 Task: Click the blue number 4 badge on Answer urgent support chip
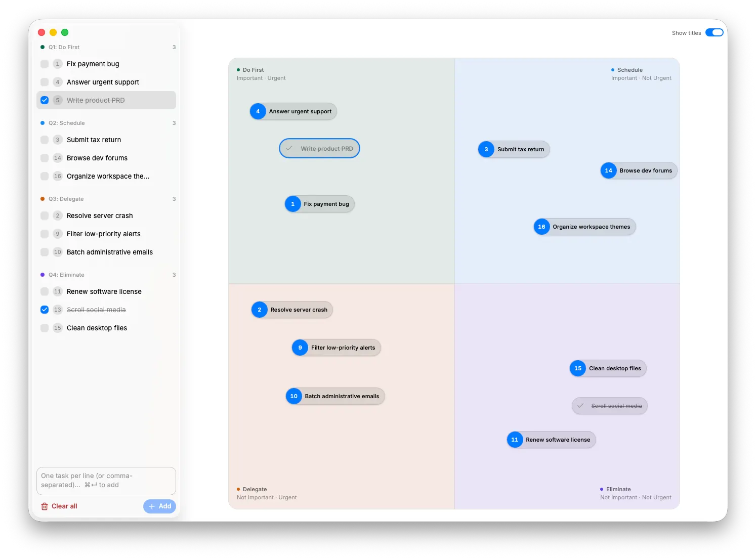[x=258, y=111]
